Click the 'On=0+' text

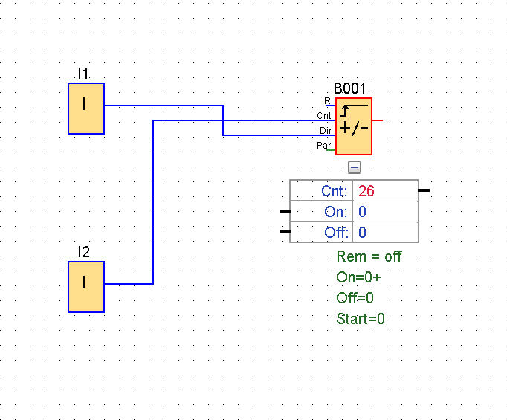point(358,277)
